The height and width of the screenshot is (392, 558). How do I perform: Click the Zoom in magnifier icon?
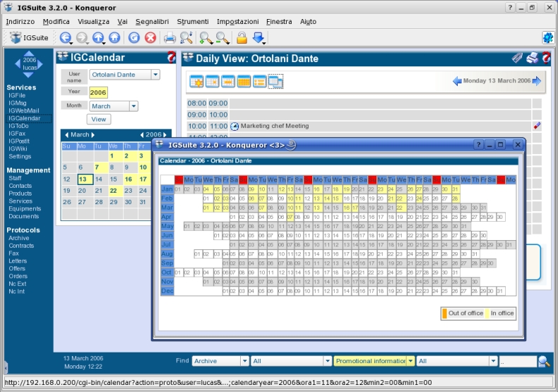(206, 37)
